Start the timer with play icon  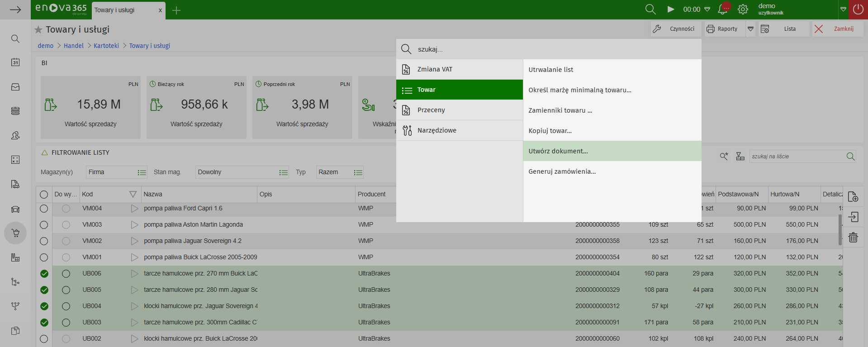pos(671,10)
